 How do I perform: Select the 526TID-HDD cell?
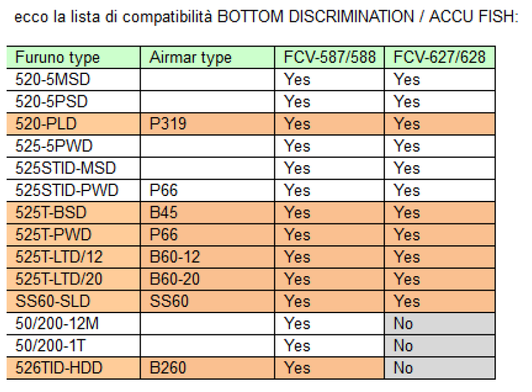59,368
